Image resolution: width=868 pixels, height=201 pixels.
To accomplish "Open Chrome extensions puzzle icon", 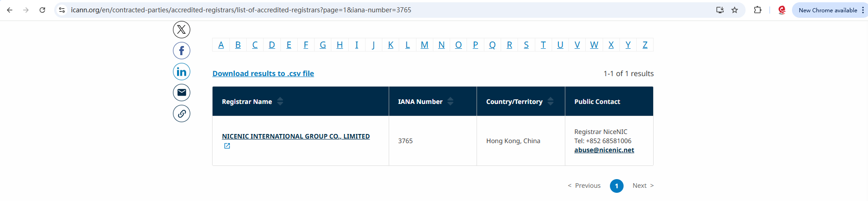I will point(757,10).
